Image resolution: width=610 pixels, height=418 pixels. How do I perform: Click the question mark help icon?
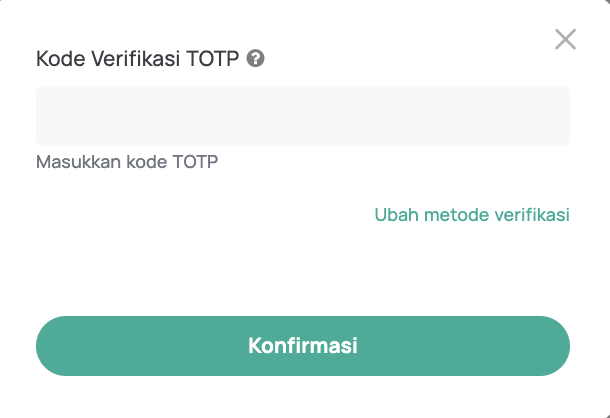[x=255, y=59]
